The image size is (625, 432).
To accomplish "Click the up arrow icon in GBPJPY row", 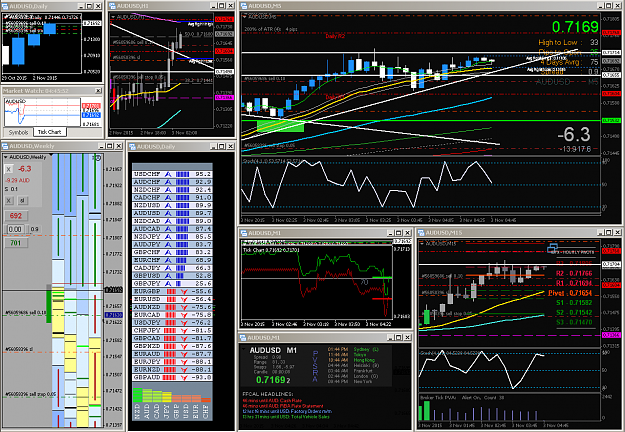I will (x=168, y=283).
